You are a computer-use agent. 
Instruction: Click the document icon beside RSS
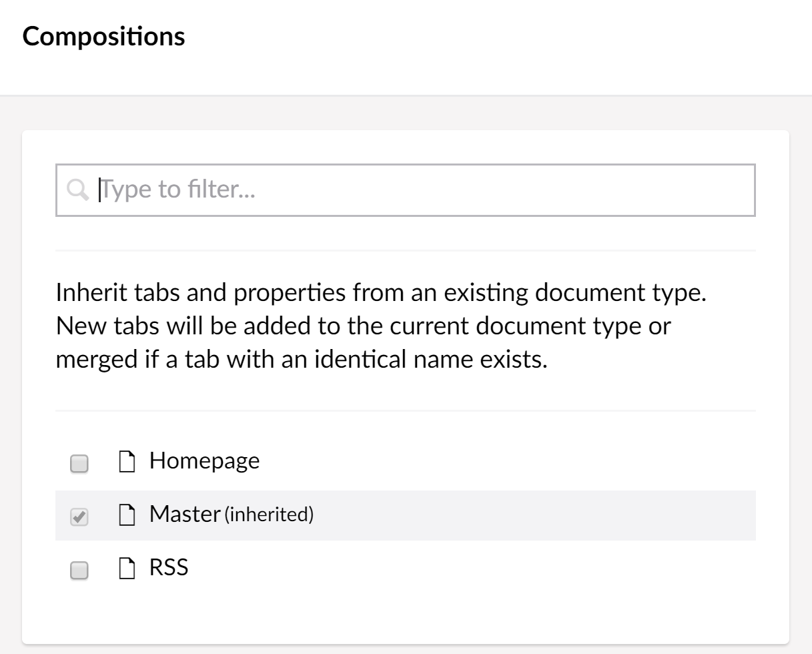coord(127,569)
